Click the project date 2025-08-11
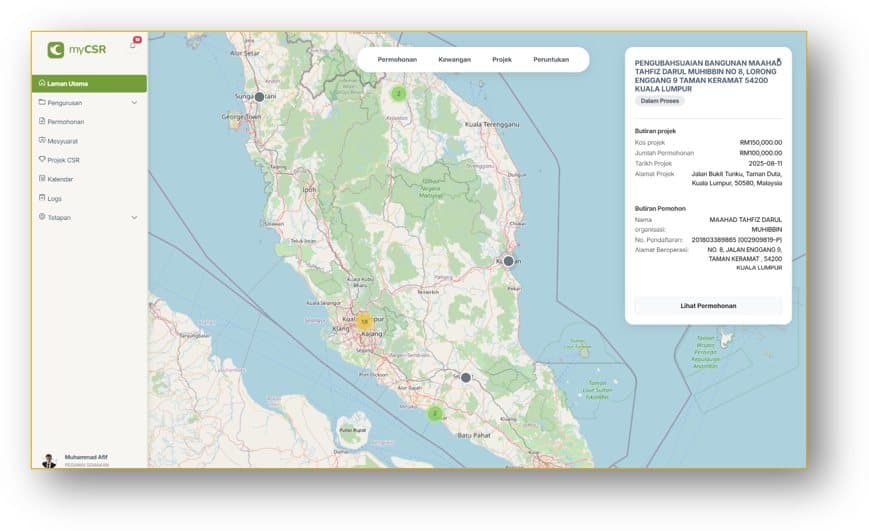The height and width of the screenshot is (531, 869). pyautogui.click(x=765, y=164)
